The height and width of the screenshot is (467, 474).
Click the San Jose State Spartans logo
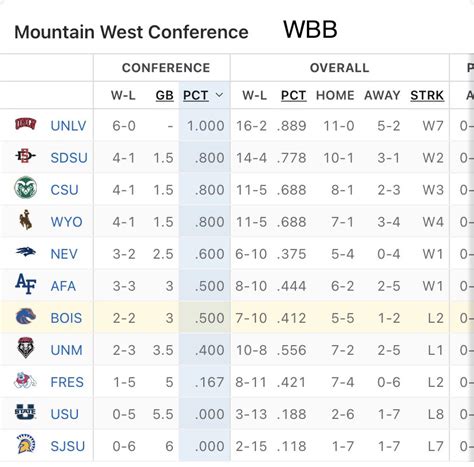coord(26,444)
